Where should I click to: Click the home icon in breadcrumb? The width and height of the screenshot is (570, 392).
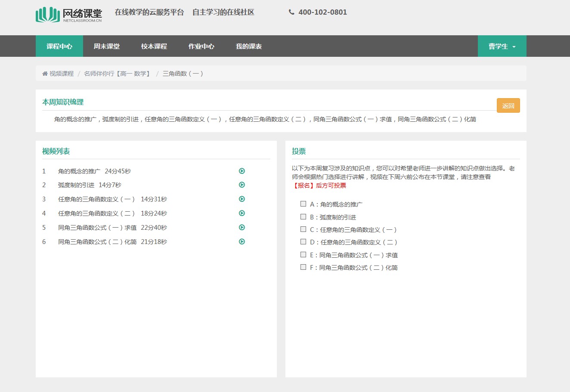(45, 74)
